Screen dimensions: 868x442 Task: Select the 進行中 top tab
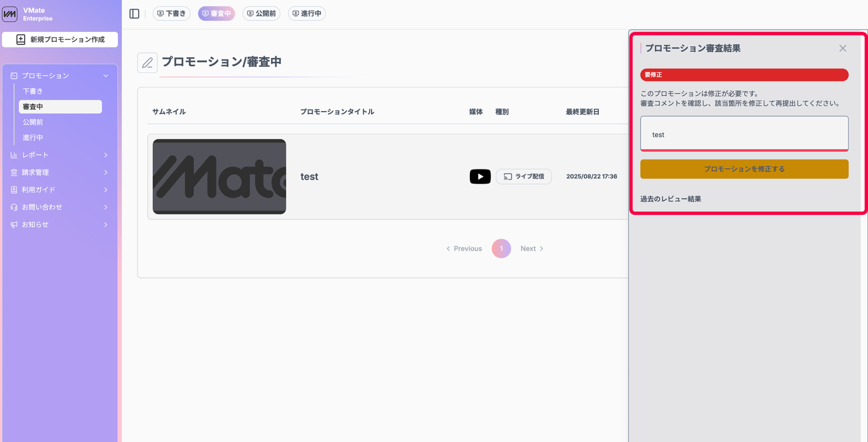[307, 13]
